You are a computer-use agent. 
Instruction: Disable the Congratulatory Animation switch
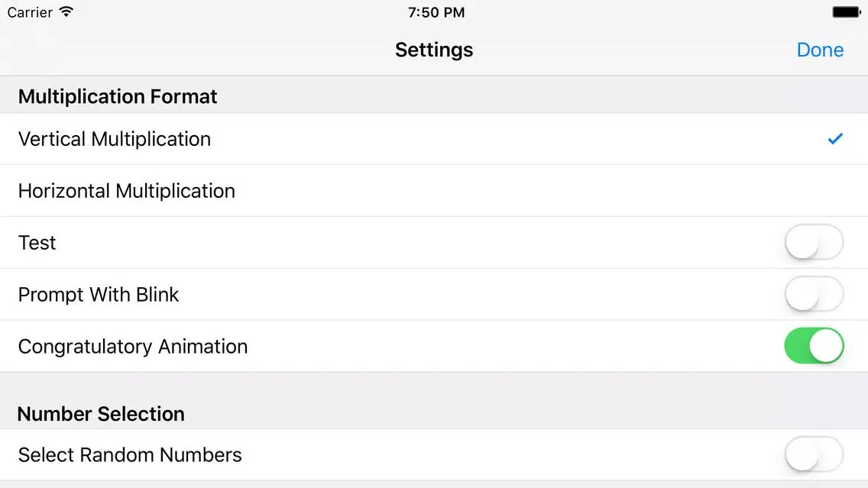pyautogui.click(x=814, y=346)
